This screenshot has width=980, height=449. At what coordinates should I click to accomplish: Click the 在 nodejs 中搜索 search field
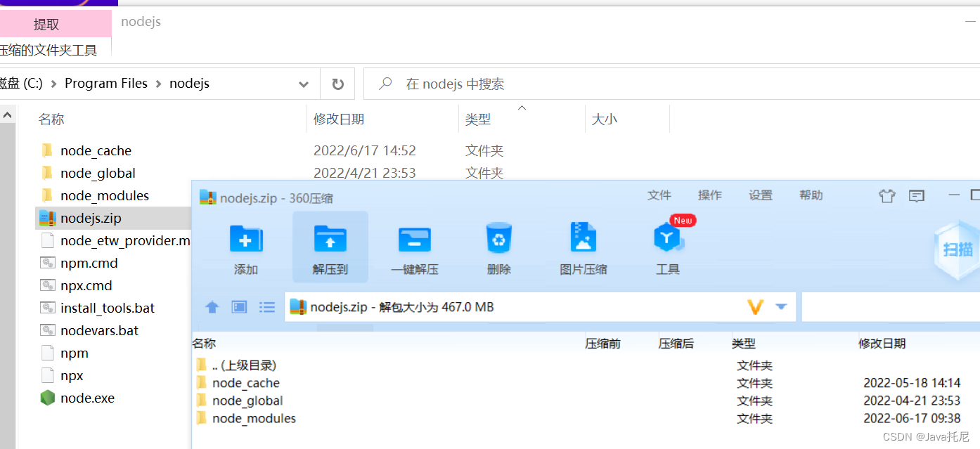(x=671, y=84)
